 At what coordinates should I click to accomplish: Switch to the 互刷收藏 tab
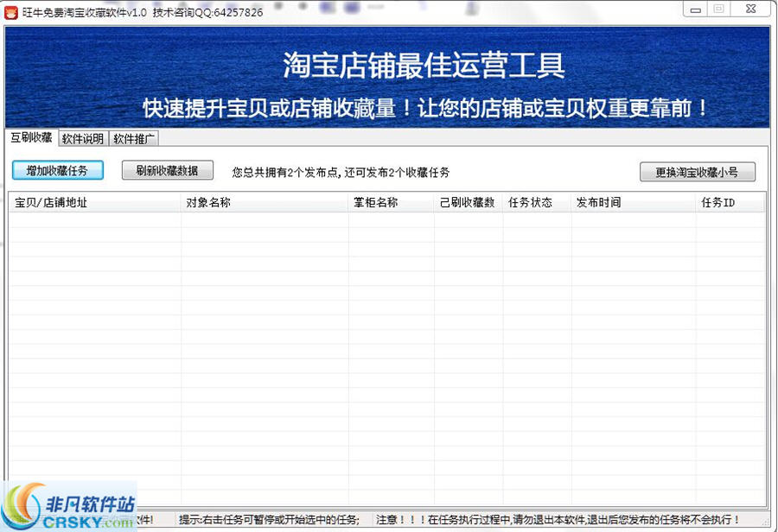pos(32,138)
